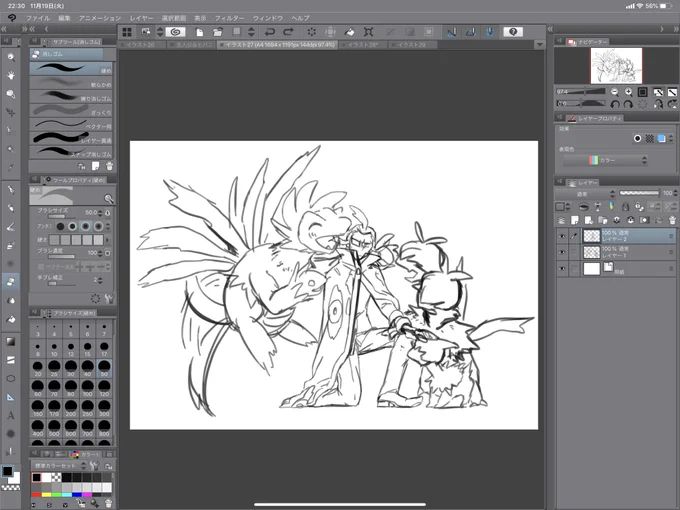Toggle the layer color effect blue square
The width and height of the screenshot is (680, 510).
click(x=661, y=138)
